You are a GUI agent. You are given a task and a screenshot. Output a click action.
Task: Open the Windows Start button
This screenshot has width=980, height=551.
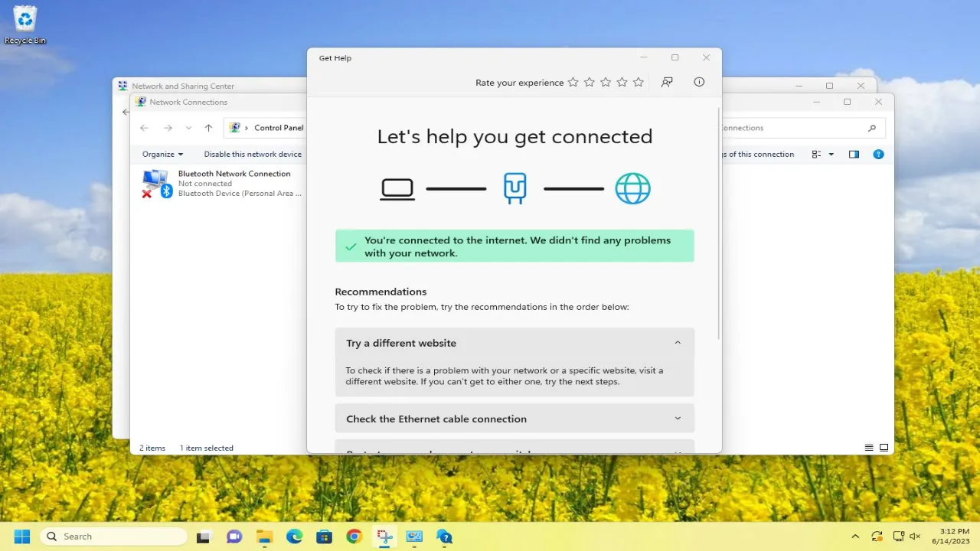coord(21,536)
